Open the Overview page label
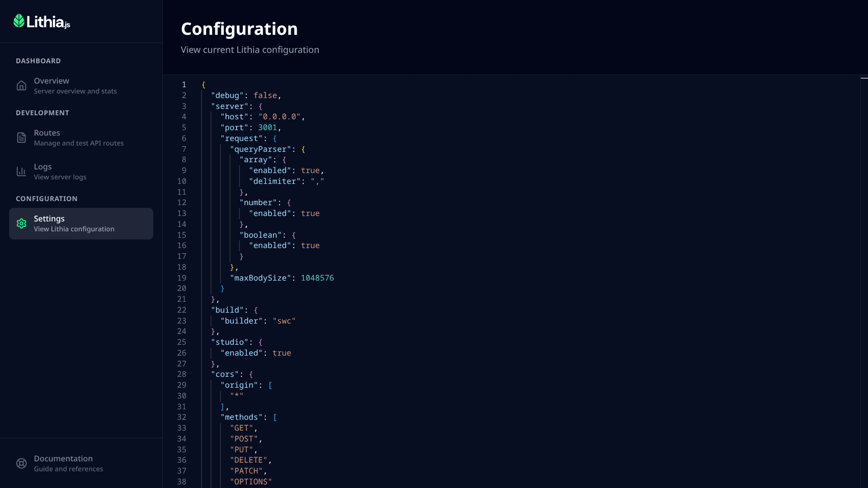The image size is (868, 488). pyautogui.click(x=52, y=81)
